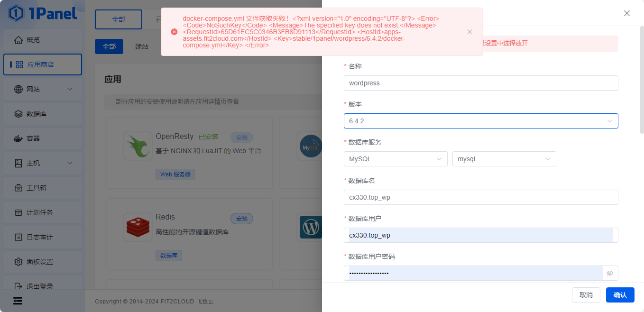Image resolution: width=644 pixels, height=312 pixels.
Task: Open 数据库 via its sidebar layers icon
Action: (18, 114)
